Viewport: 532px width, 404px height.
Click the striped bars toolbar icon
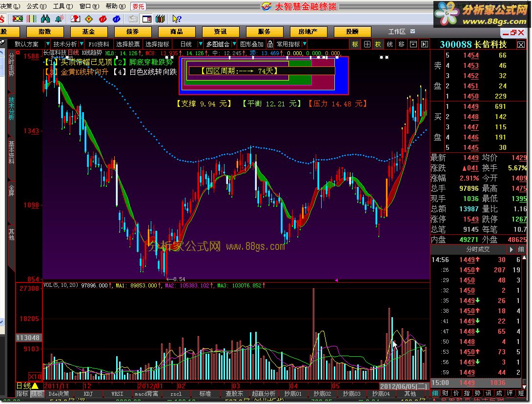click(x=32, y=19)
